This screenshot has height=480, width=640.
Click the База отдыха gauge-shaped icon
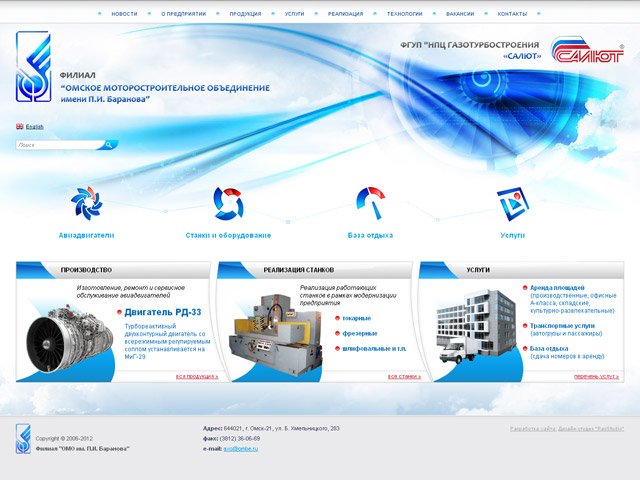(x=371, y=203)
